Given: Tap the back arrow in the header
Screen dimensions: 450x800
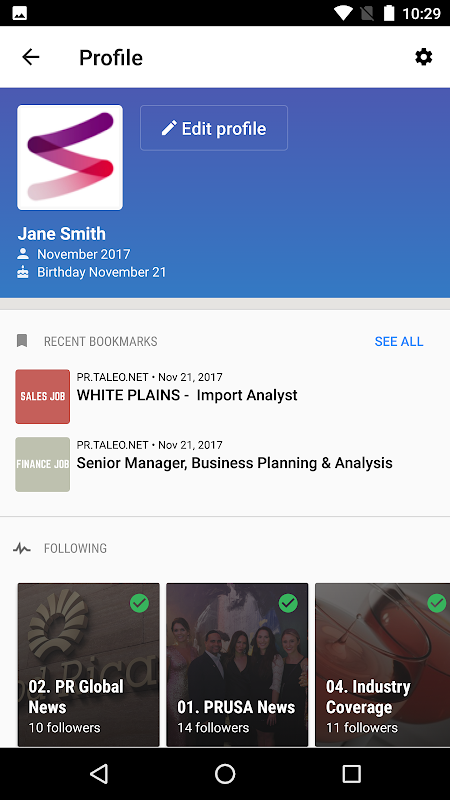Looking at the screenshot, I should [31, 57].
